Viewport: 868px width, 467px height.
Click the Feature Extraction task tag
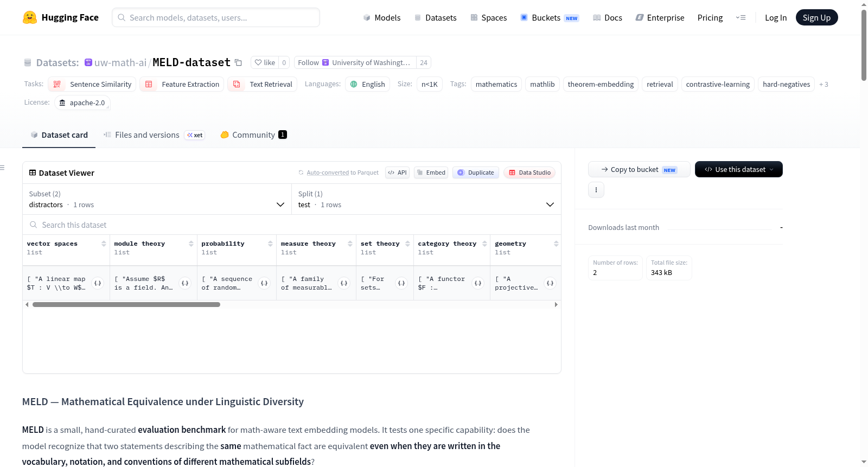[182, 84]
